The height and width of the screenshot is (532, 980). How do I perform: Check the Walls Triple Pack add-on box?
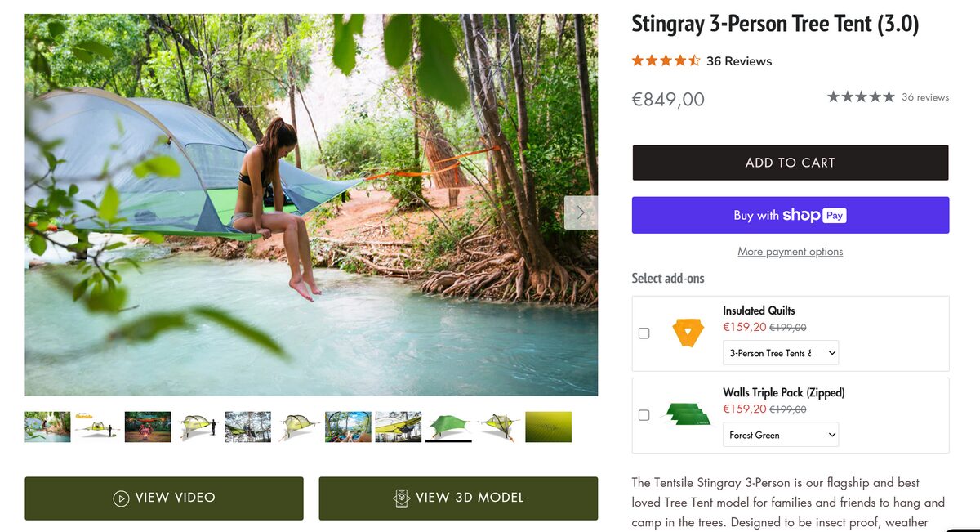[644, 414]
